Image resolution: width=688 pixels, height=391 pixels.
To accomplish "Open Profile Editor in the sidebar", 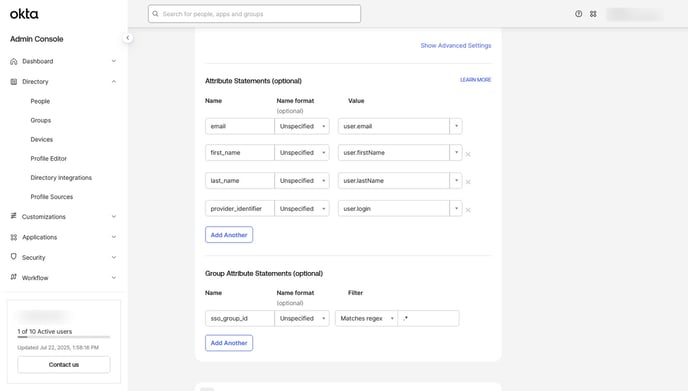I will 49,158.
